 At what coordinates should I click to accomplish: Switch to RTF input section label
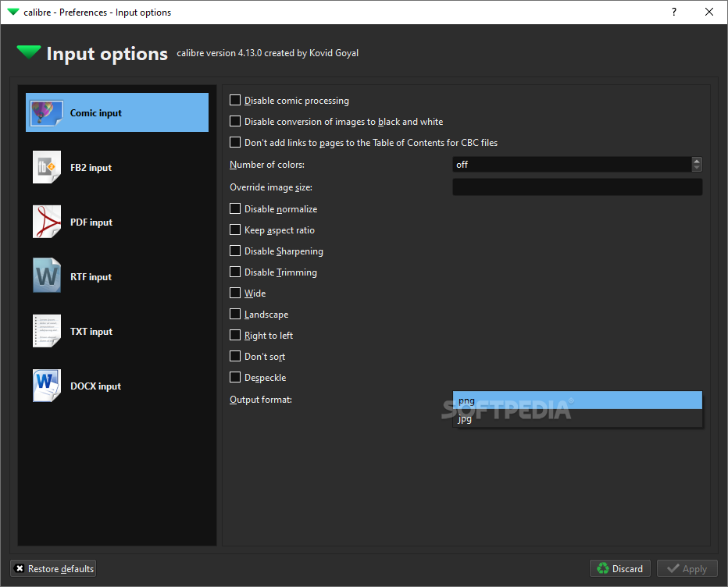tap(91, 277)
